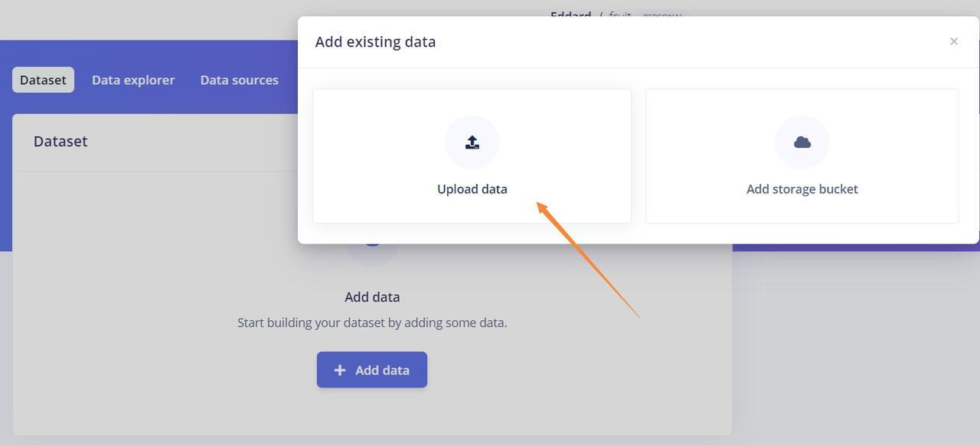Click the Dataset panel heading
Image resolution: width=980 pixels, height=445 pixels.
point(60,142)
